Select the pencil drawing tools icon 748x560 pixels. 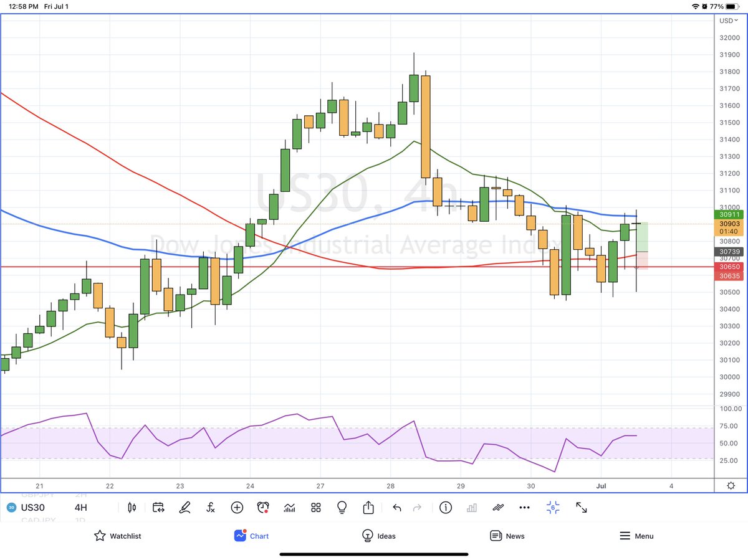click(185, 508)
